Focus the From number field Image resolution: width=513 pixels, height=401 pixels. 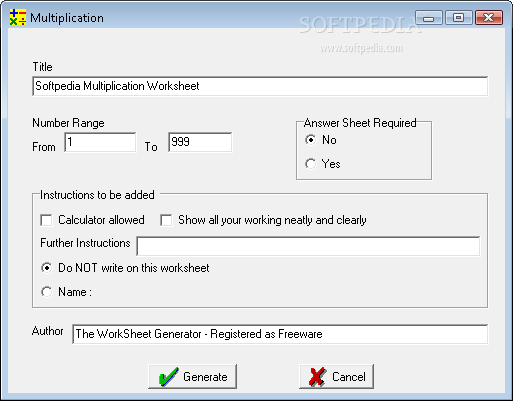[100, 142]
